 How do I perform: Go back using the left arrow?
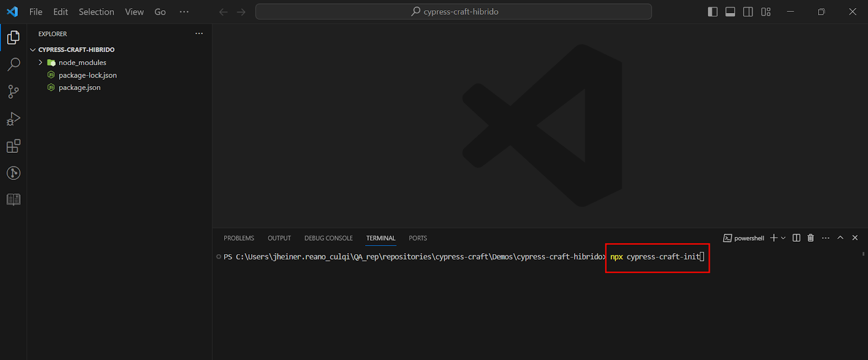click(x=223, y=11)
